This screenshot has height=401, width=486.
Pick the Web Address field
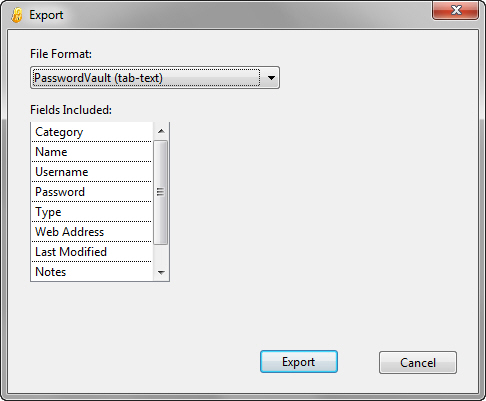point(92,232)
